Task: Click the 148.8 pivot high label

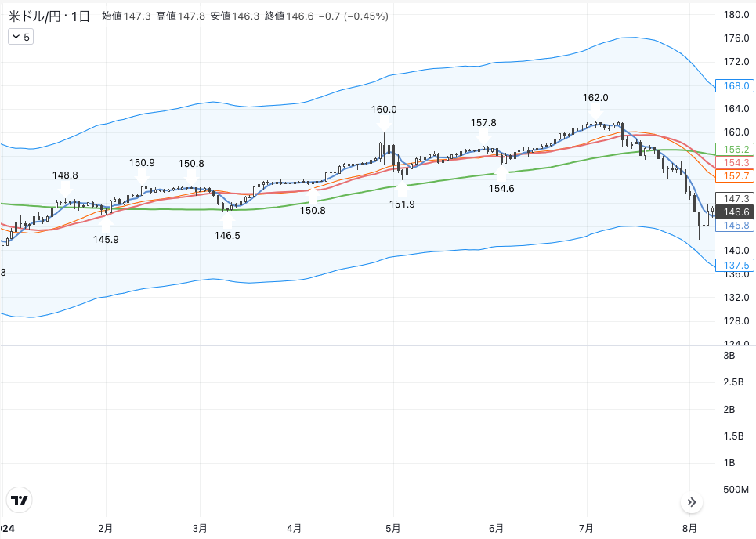Action: (x=65, y=175)
